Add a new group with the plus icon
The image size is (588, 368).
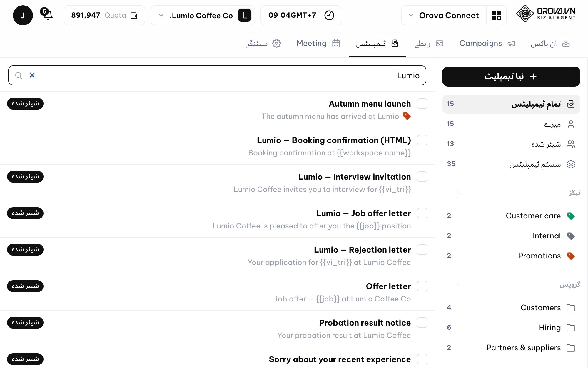pyautogui.click(x=457, y=285)
